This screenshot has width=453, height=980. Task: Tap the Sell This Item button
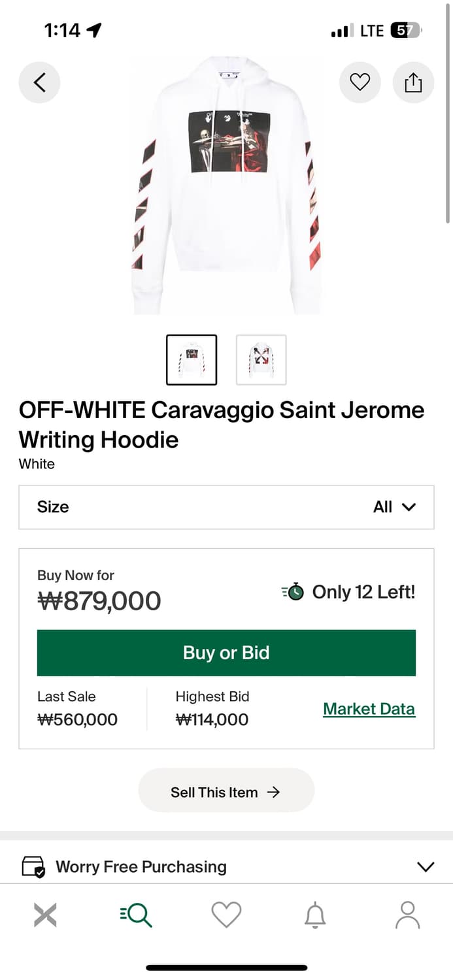226,792
